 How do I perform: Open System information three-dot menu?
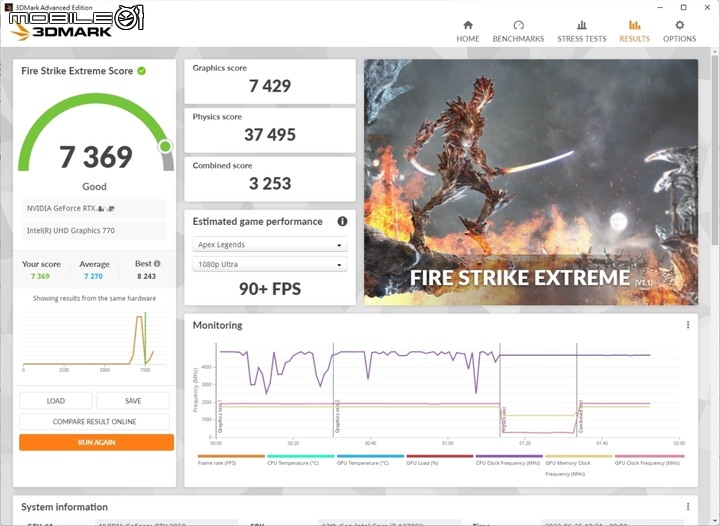(x=687, y=506)
